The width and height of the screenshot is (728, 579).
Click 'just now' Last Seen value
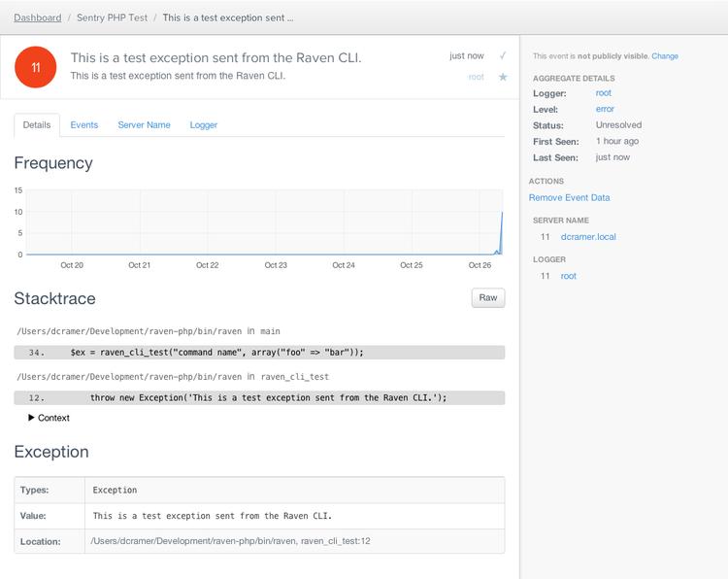coord(612,157)
